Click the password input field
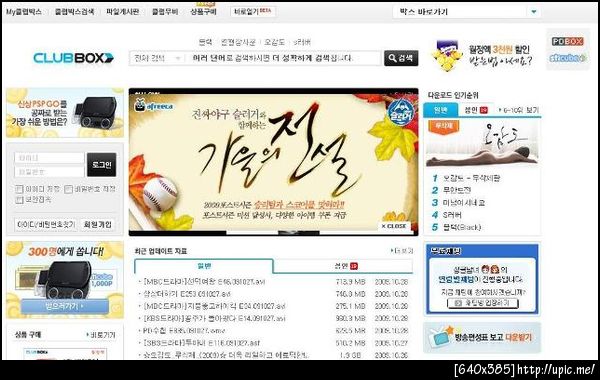The image size is (600, 380). click(x=49, y=171)
